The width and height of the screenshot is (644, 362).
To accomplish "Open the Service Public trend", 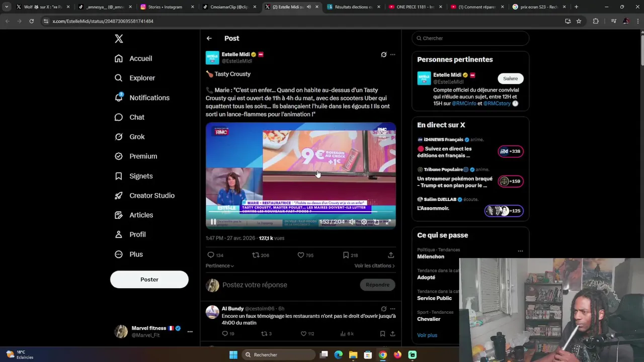I will tap(434, 298).
